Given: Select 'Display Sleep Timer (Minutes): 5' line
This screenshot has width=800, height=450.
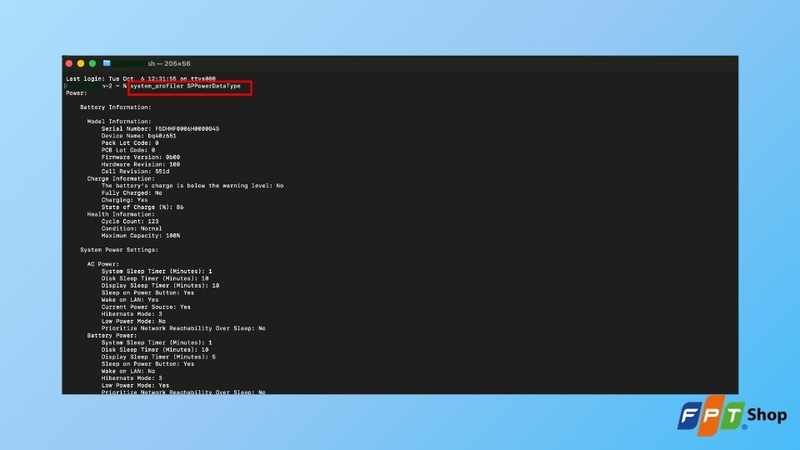Looking at the screenshot, I should tap(158, 357).
